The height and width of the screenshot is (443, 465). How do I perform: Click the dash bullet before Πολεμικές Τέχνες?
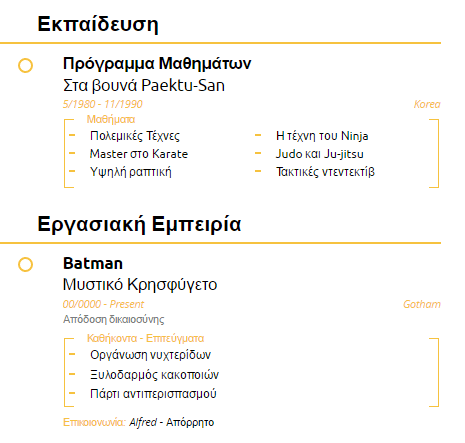[72, 135]
